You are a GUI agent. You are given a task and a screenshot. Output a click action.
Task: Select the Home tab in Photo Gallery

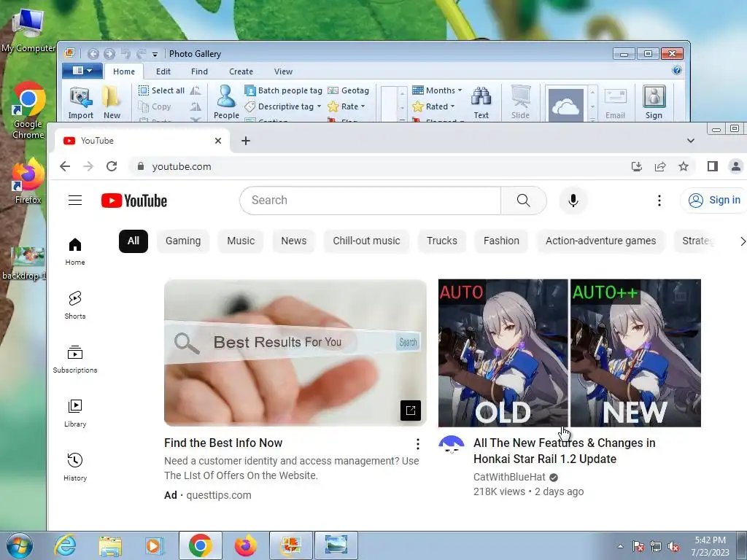coord(124,71)
